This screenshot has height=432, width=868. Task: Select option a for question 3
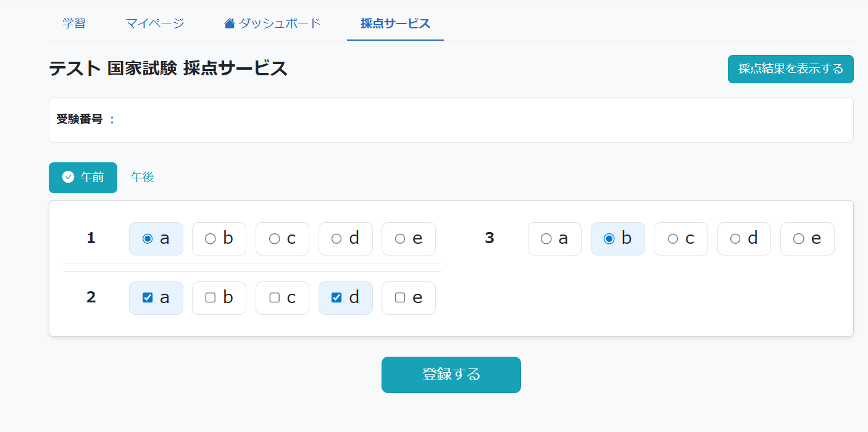click(554, 239)
